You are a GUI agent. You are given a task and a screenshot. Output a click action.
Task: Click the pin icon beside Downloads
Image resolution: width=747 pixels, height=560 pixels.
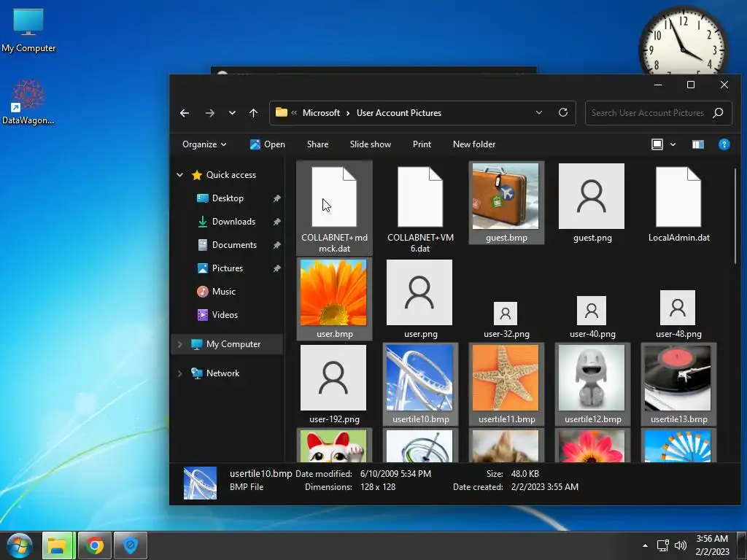[x=276, y=222]
